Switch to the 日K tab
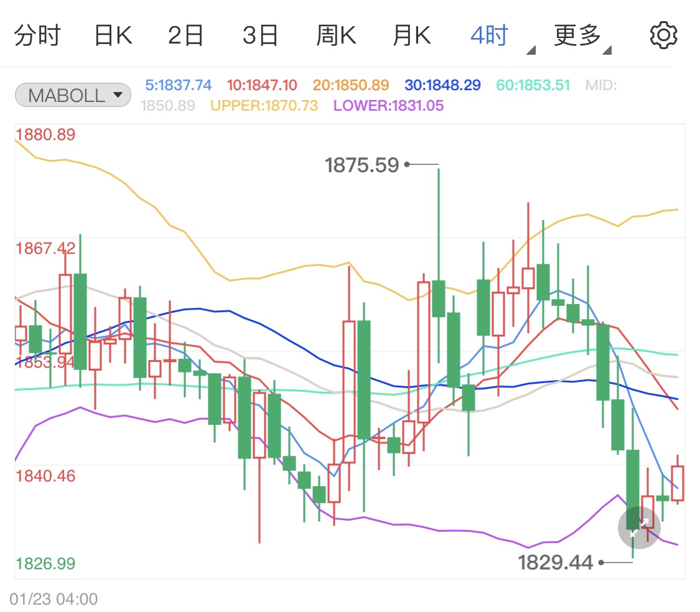Image resolution: width=700 pixels, height=612 pixels. point(113,35)
